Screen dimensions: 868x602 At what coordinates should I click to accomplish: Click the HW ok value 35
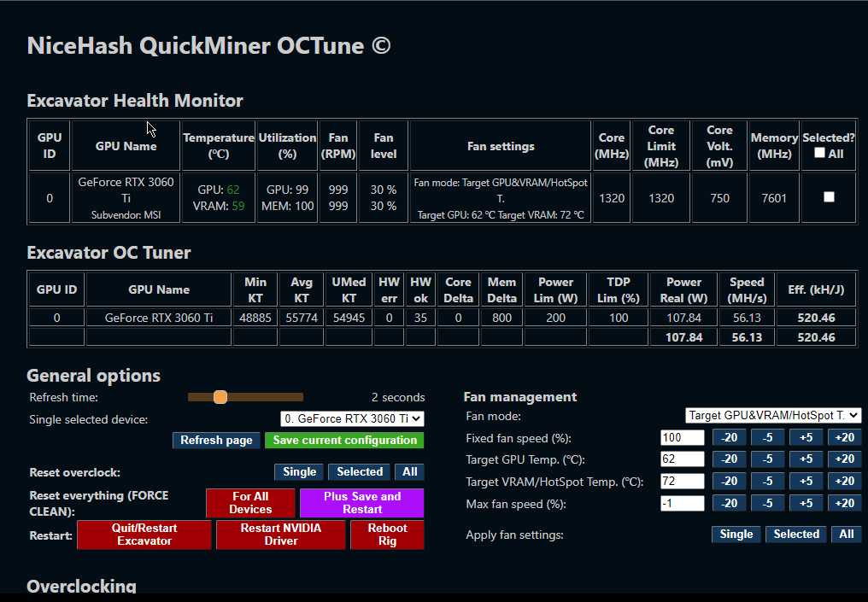[420, 318]
